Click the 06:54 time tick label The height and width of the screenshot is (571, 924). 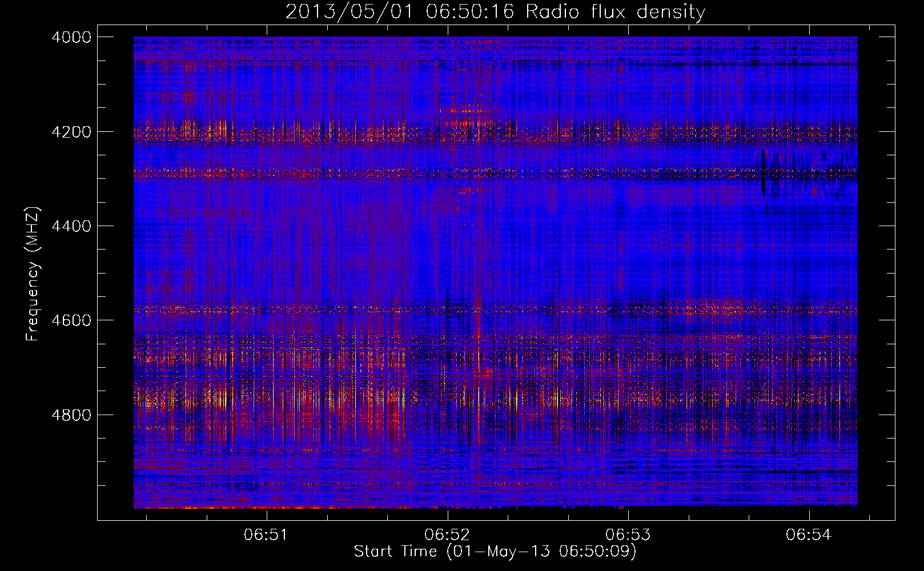click(808, 535)
